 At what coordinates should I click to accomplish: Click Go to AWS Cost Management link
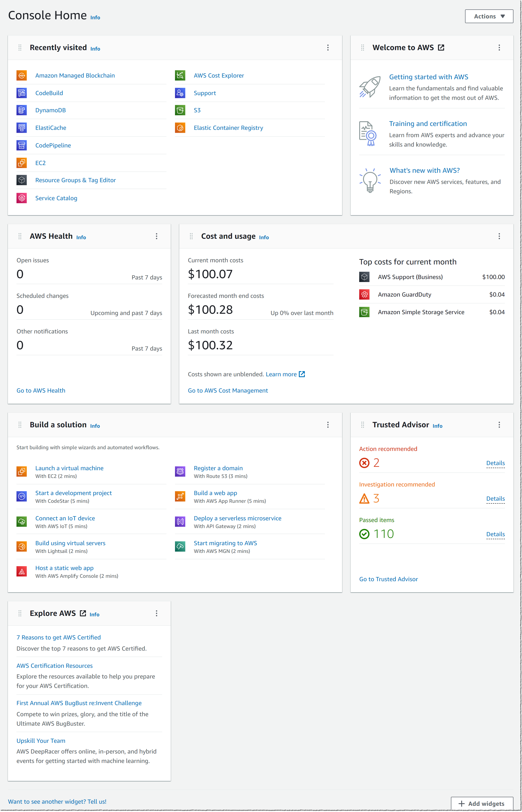pos(228,390)
